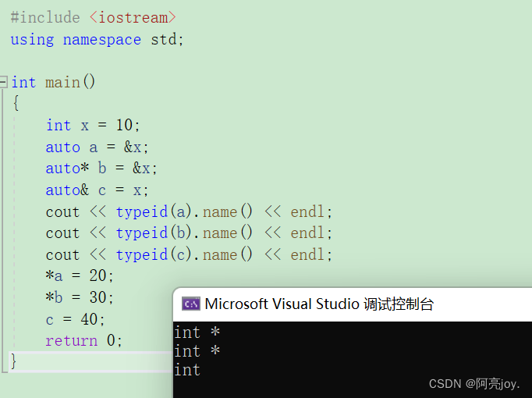
Task: Click typeid(b) in second cout statement
Action: [x=154, y=233]
